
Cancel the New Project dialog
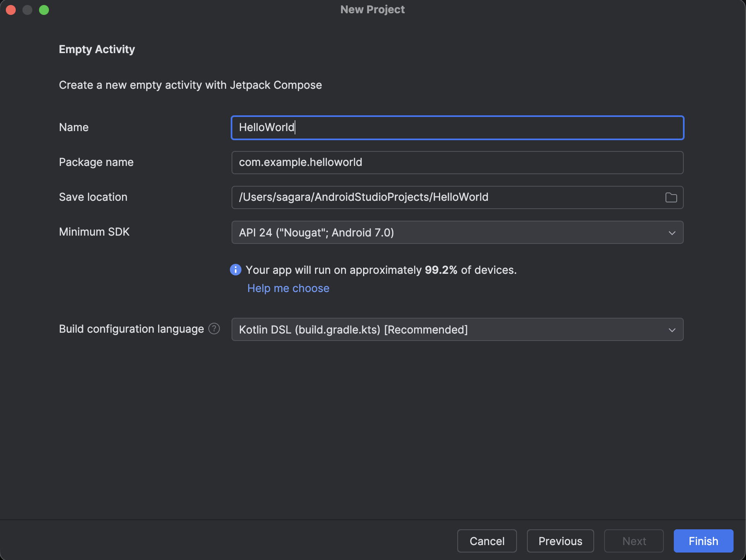[x=487, y=541]
